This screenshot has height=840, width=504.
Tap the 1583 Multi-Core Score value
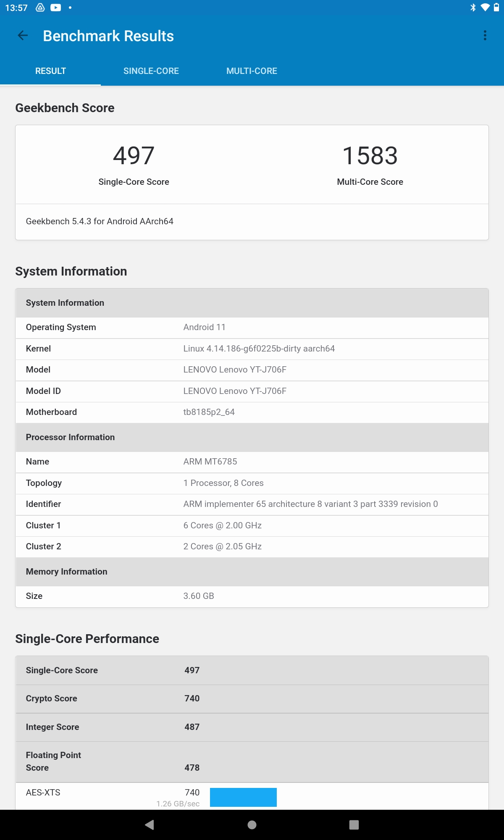[370, 155]
